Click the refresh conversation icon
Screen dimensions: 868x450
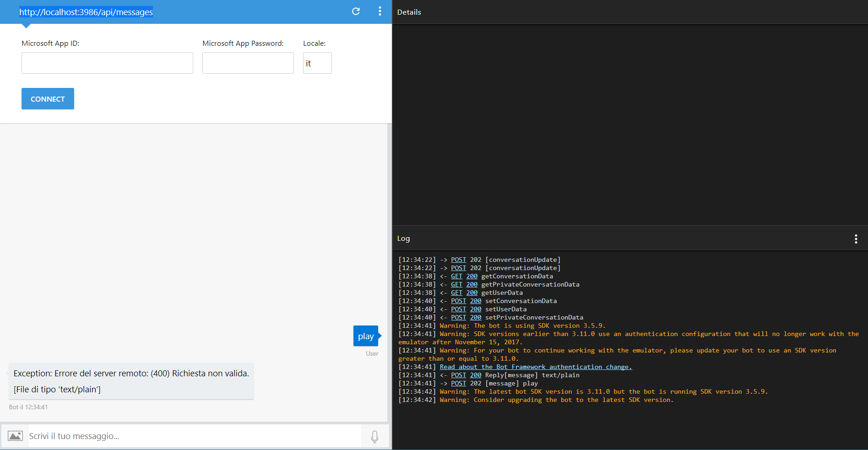coord(356,11)
